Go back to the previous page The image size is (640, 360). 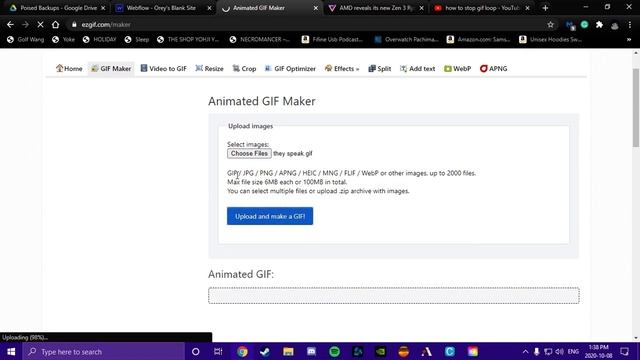point(10,24)
